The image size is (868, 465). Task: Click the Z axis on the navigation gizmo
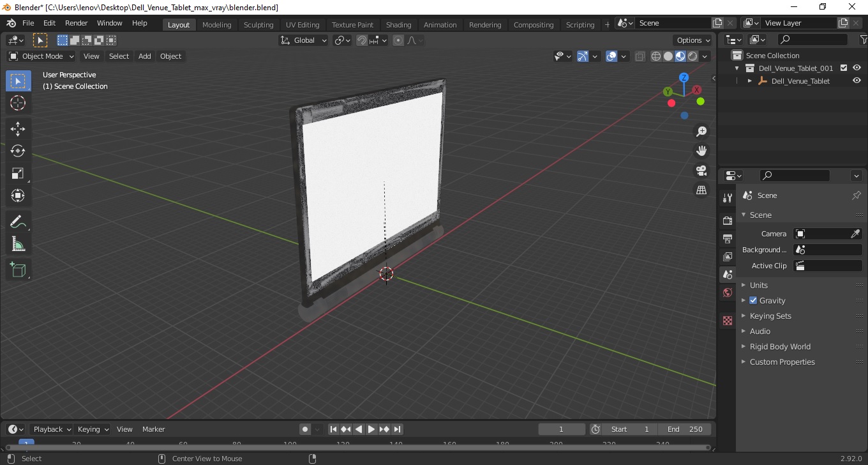[x=684, y=77]
